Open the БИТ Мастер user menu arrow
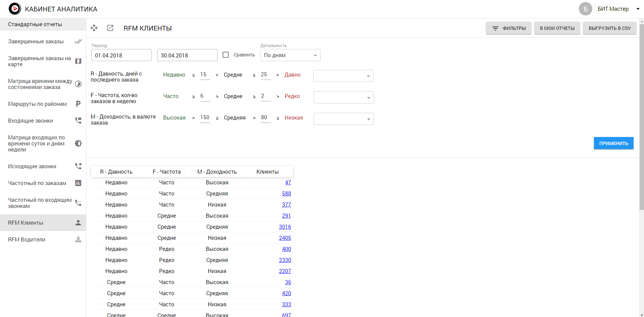Viewport: 644px width, 317px height. 638,9
